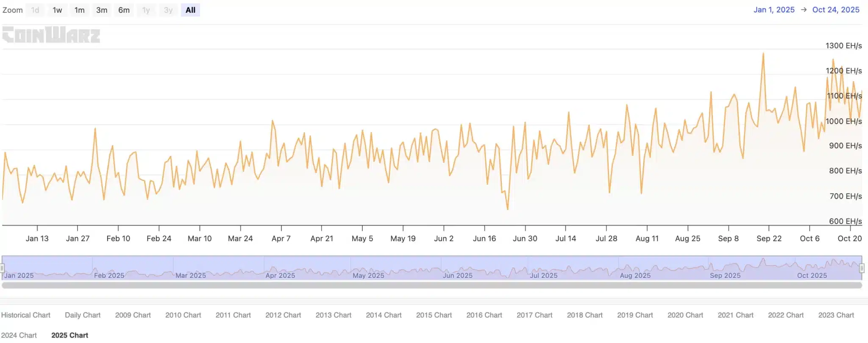Click the Jan 1, 2025 start date
The width and height of the screenshot is (868, 343).
[x=773, y=10]
